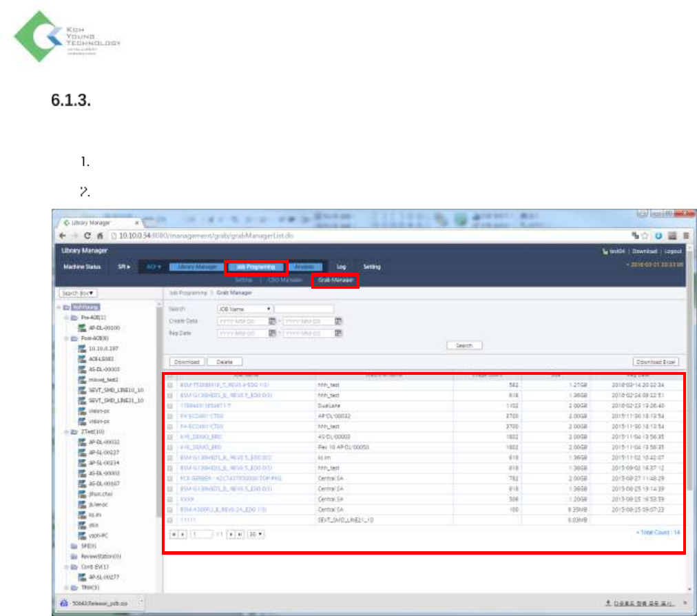Open Machine Status menu

tap(82, 267)
